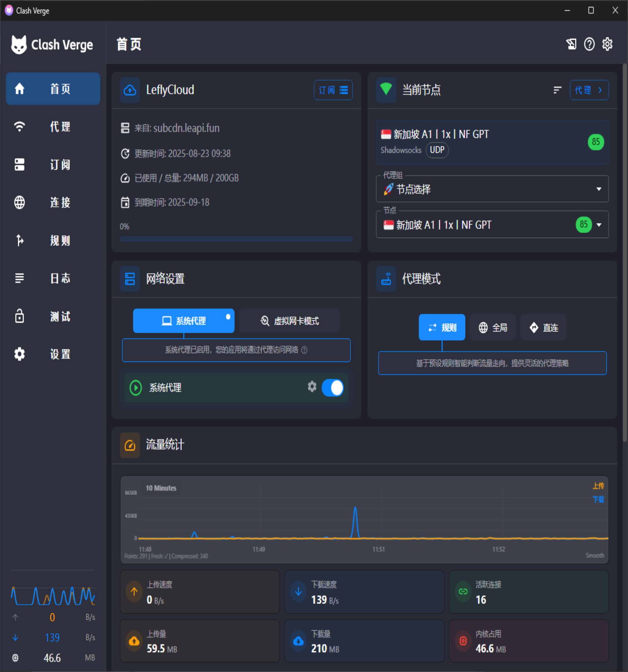Screen dimensions: 628x672
Task: Click the 流量统计 speedometer icon
Action: click(x=130, y=445)
